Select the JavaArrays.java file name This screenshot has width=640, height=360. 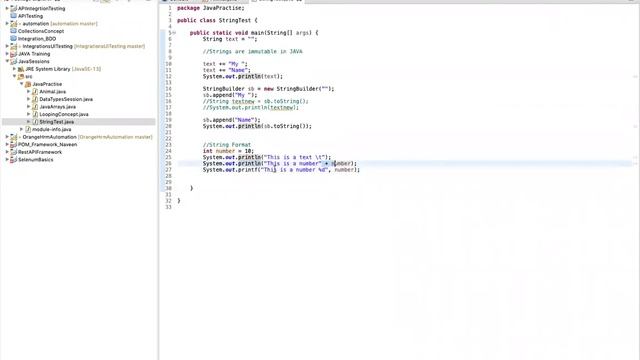[x=58, y=107]
